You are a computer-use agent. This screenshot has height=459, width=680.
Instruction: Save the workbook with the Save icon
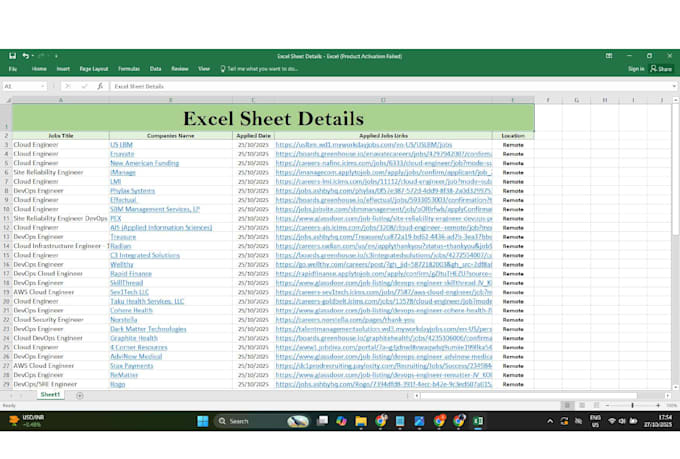[13, 56]
